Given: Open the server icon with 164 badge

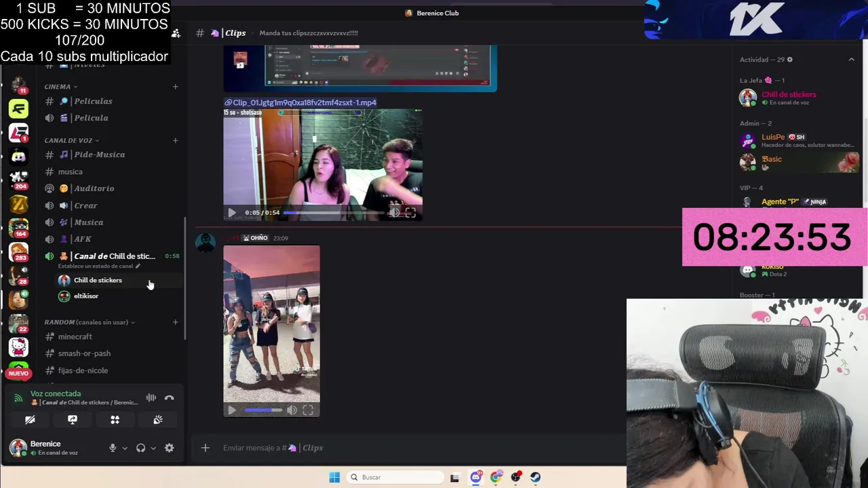Looking at the screenshot, I should pos(18,228).
